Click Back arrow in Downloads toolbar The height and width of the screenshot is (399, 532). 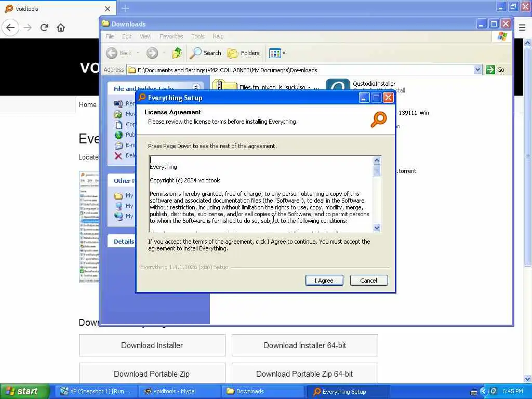point(112,53)
